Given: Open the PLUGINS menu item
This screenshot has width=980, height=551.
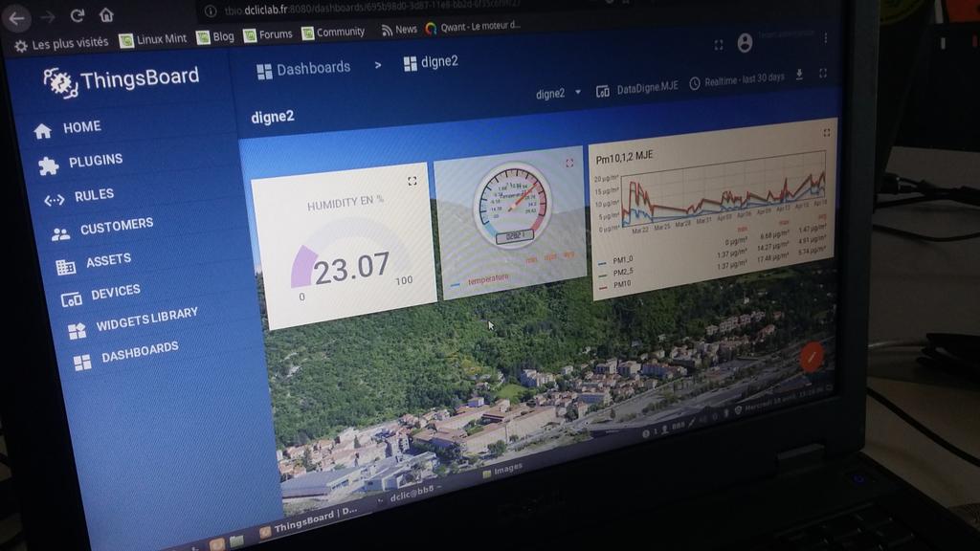Looking at the screenshot, I should point(80,163).
